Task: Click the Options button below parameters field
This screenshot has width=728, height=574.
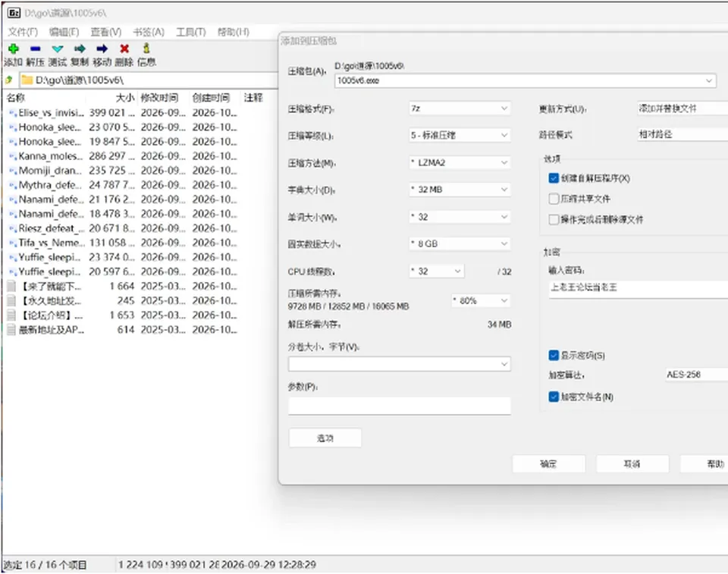Action: [x=325, y=438]
